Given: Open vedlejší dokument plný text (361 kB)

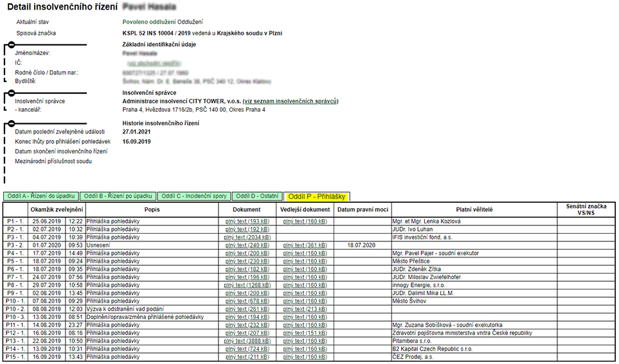Looking at the screenshot, I should 305,245.
